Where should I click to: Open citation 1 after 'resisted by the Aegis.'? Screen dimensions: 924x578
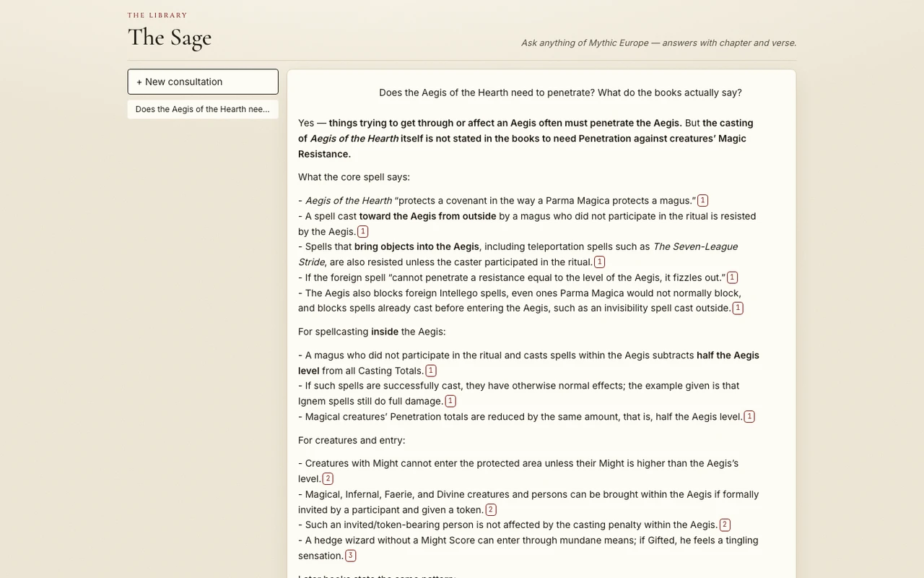click(363, 232)
